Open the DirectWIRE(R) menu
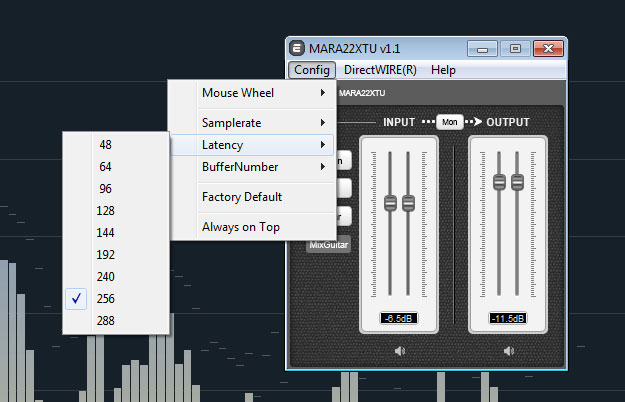This screenshot has height=402, width=625. [x=380, y=70]
